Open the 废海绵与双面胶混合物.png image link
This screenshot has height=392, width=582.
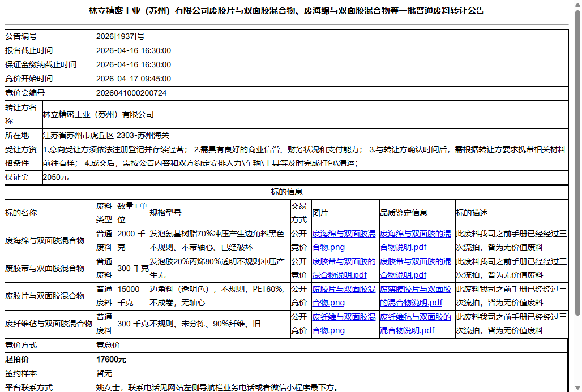pyautogui.click(x=344, y=240)
